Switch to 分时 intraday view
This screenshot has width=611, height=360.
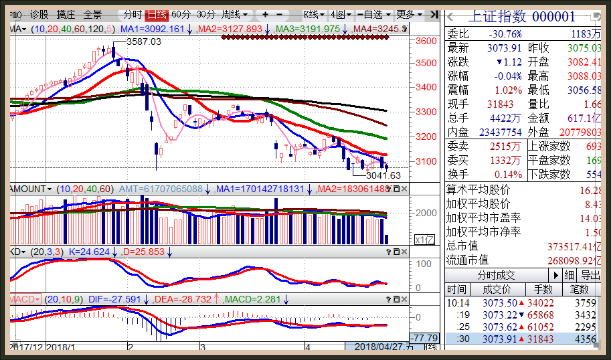tap(132, 15)
